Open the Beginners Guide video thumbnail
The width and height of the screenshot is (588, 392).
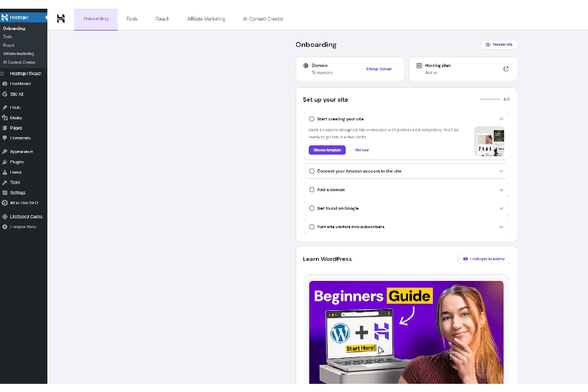406,332
